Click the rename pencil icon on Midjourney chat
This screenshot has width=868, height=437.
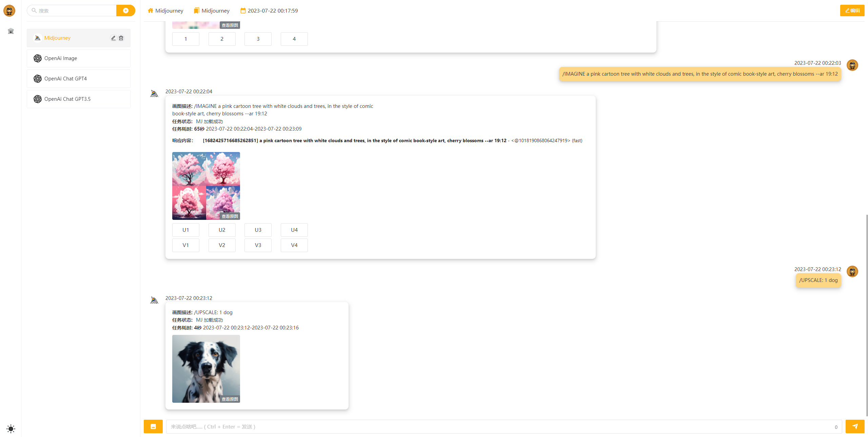click(114, 38)
